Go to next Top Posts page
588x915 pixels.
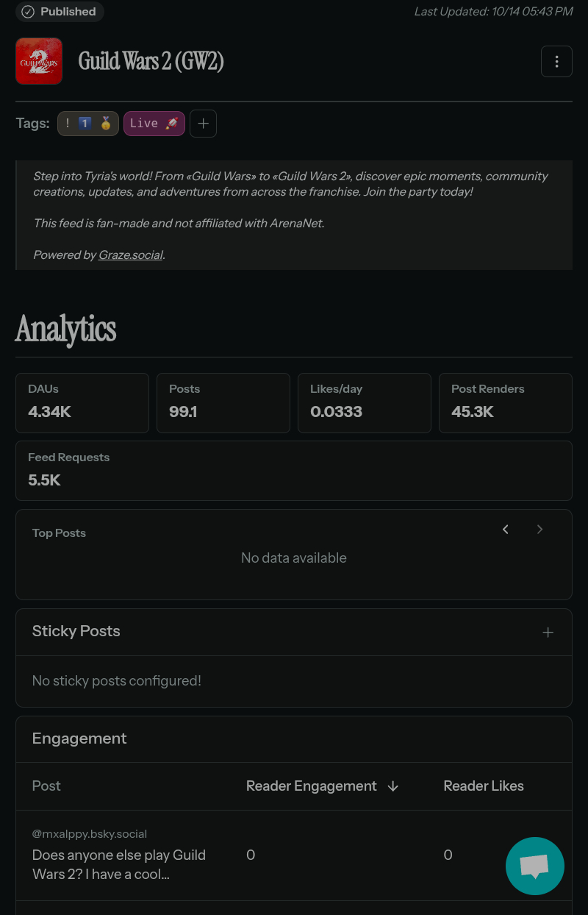click(539, 530)
